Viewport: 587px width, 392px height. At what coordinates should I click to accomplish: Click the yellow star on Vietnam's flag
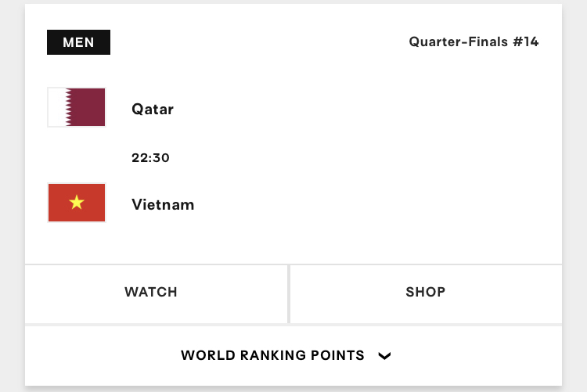click(x=77, y=203)
